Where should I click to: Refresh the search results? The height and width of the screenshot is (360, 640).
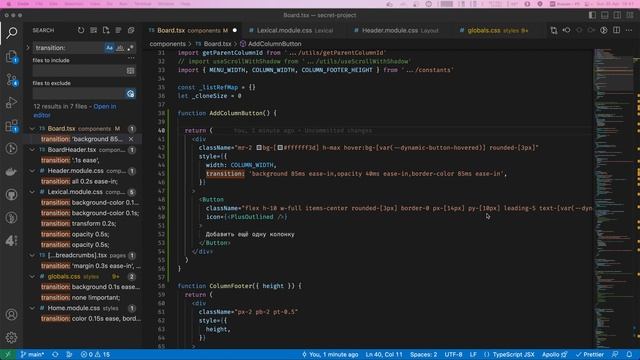click(x=81, y=30)
